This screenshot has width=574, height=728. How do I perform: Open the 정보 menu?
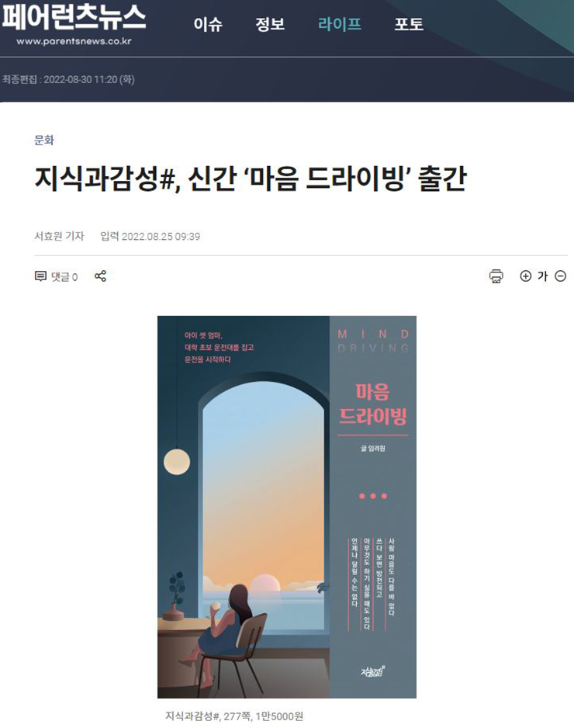(x=270, y=24)
